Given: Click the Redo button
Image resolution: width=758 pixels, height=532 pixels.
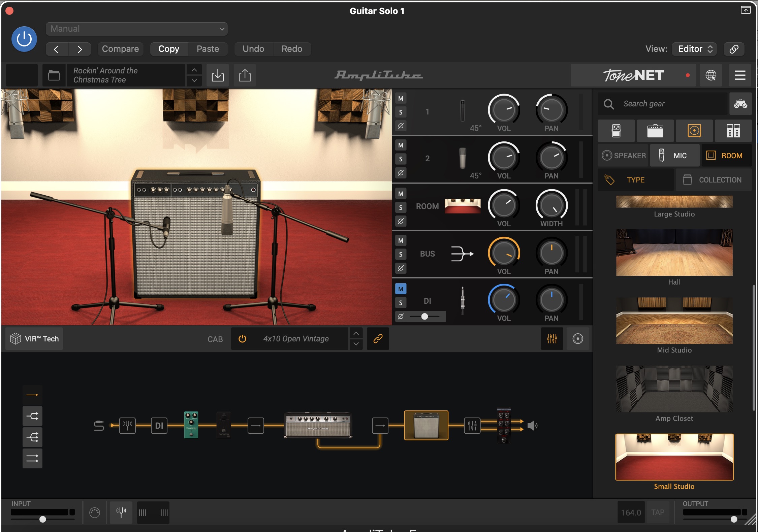Looking at the screenshot, I should (292, 49).
